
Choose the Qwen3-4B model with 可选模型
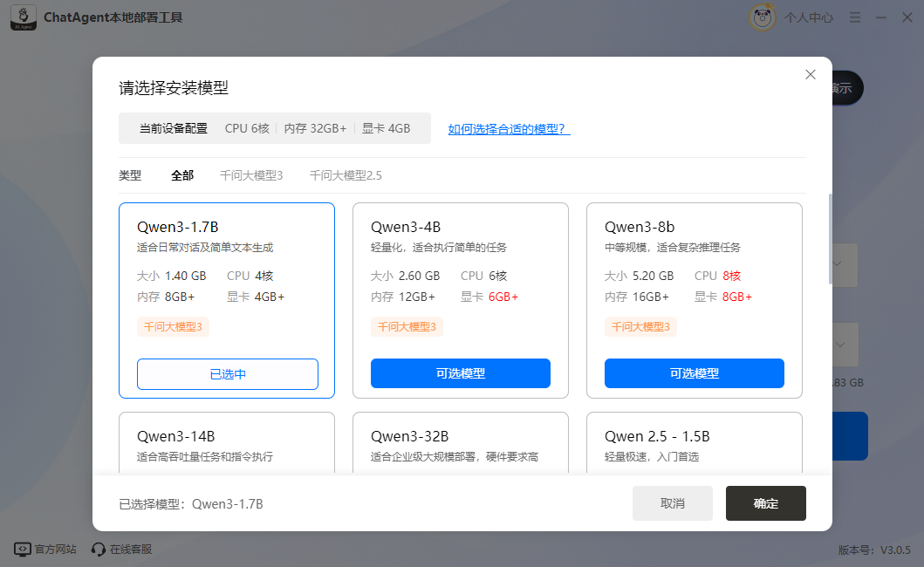coord(461,373)
